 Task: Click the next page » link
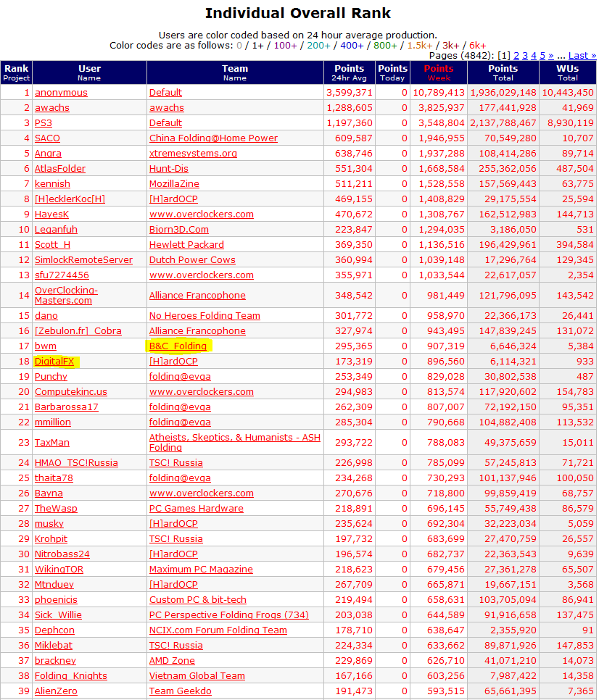(x=550, y=56)
